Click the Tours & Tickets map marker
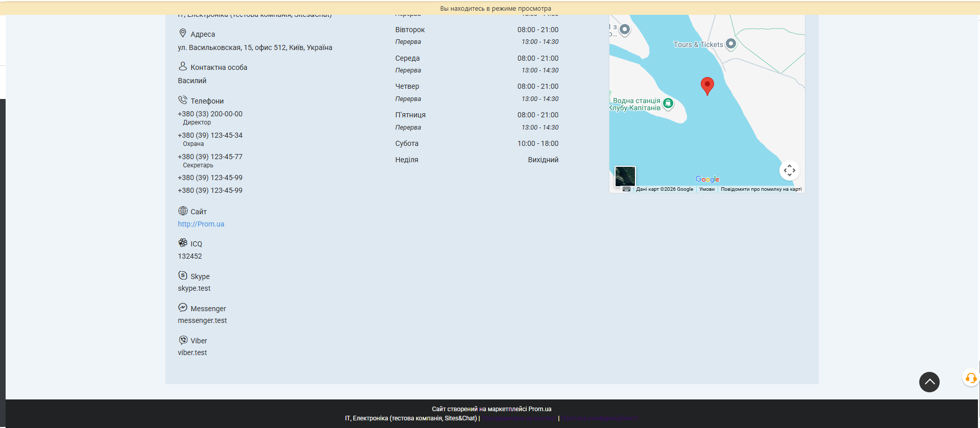 [731, 44]
